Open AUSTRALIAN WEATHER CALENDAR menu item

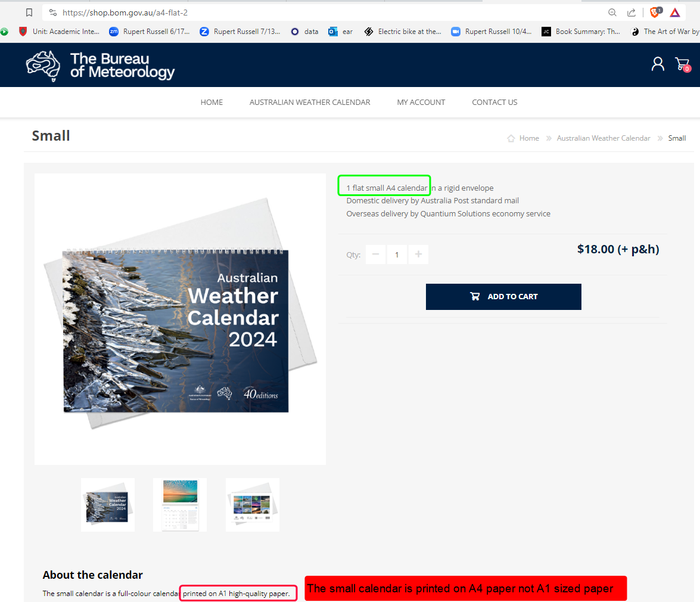coord(310,103)
